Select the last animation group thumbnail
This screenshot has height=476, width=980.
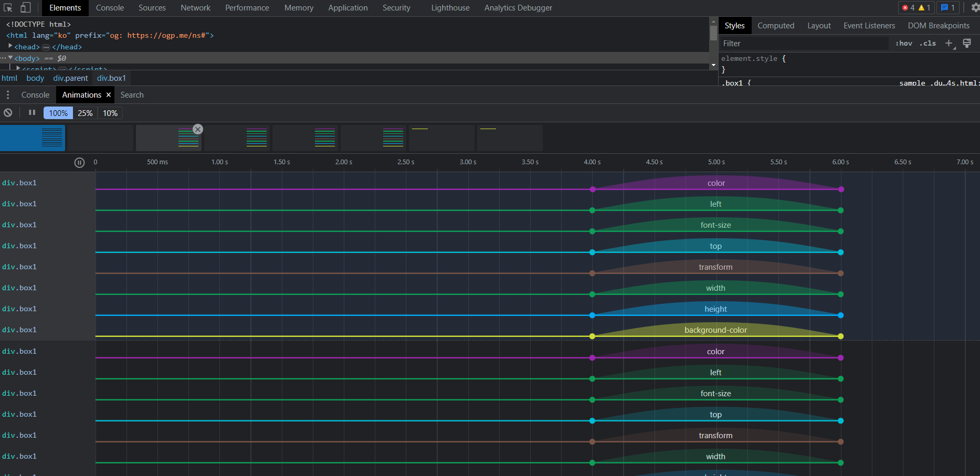pos(510,138)
